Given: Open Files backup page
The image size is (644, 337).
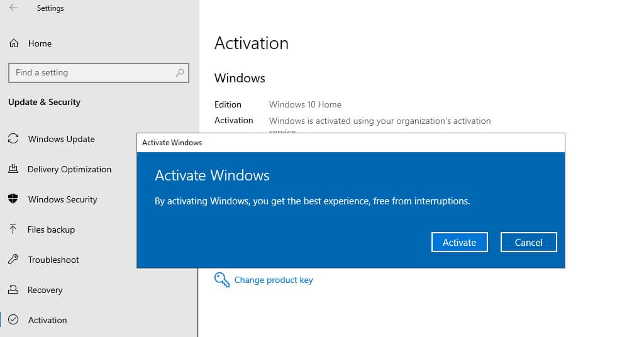Looking at the screenshot, I should (51, 229).
